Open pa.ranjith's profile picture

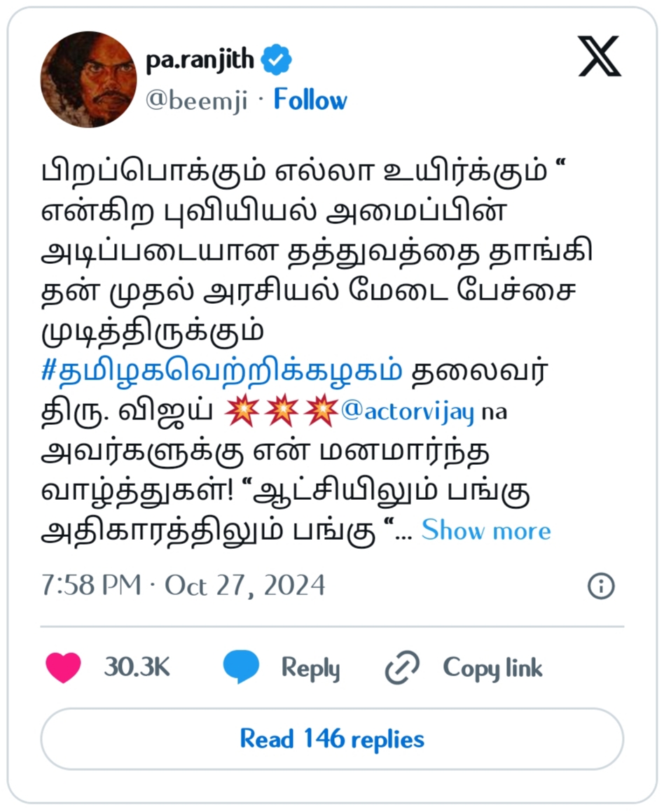click(x=89, y=79)
